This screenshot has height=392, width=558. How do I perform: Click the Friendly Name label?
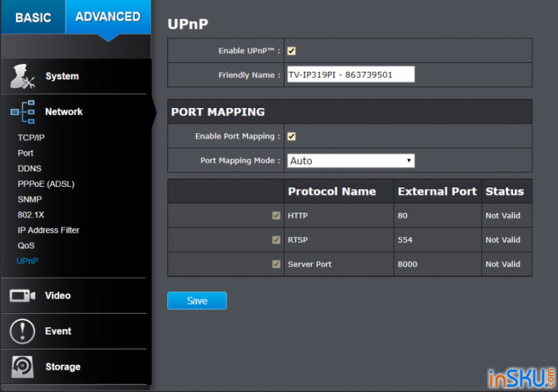249,75
